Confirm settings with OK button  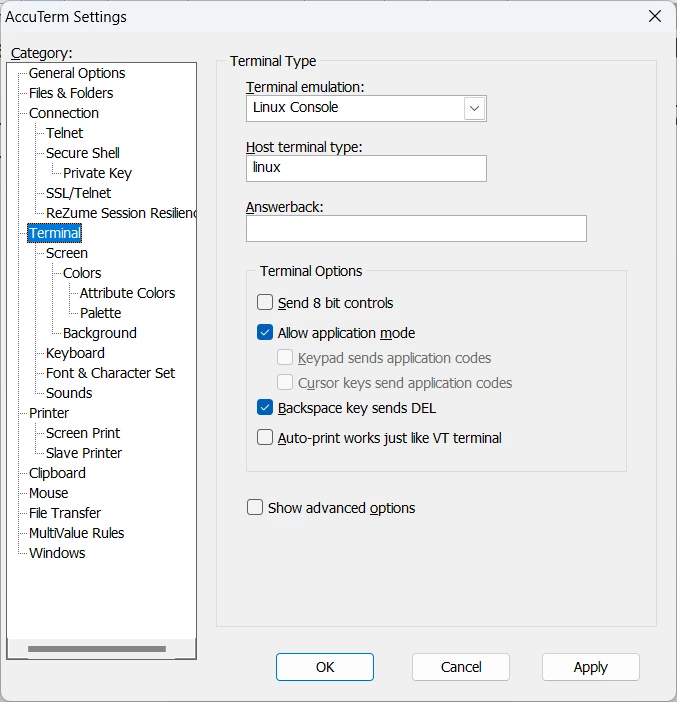pos(325,667)
